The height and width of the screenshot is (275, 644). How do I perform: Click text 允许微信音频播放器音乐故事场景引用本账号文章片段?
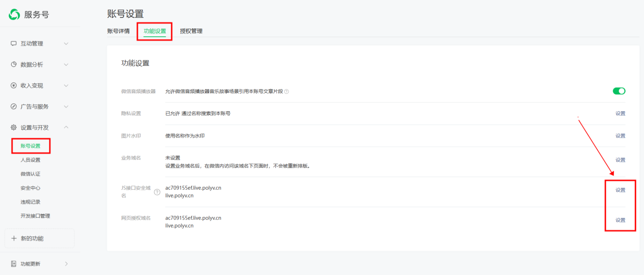(x=224, y=92)
